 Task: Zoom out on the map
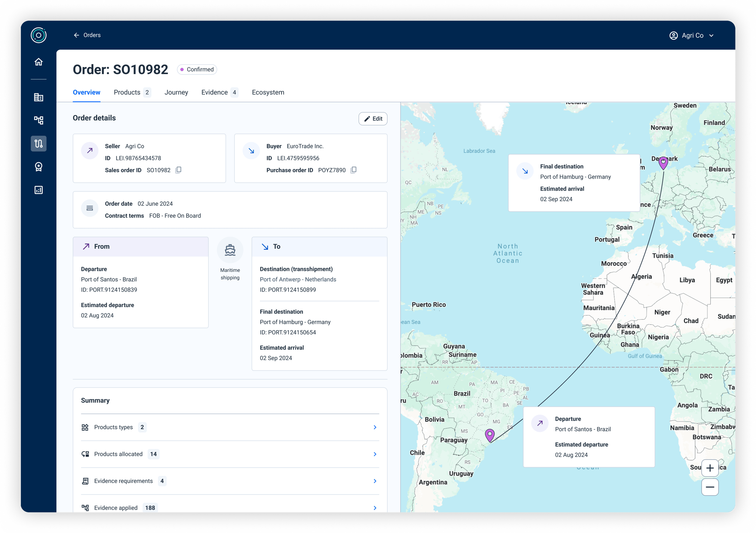[710, 487]
